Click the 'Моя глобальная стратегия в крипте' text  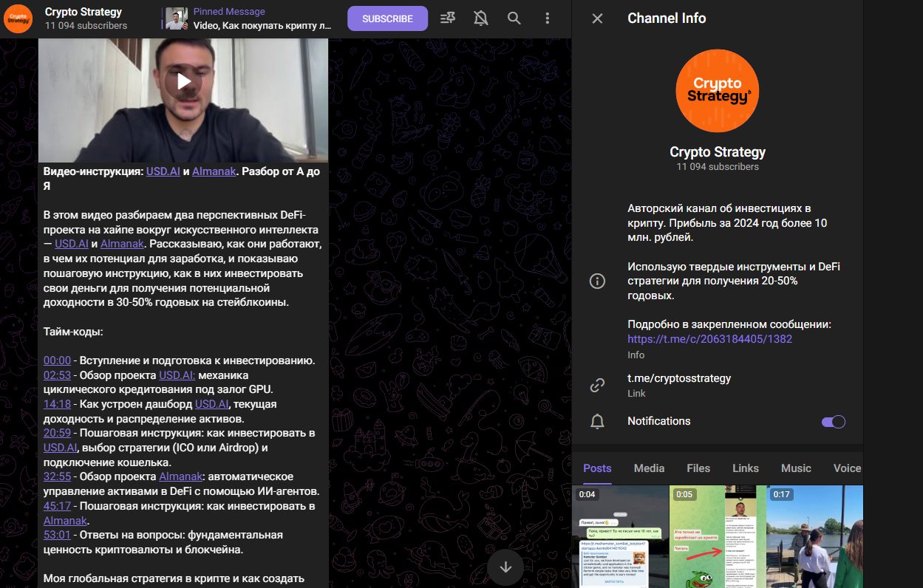click(174, 578)
